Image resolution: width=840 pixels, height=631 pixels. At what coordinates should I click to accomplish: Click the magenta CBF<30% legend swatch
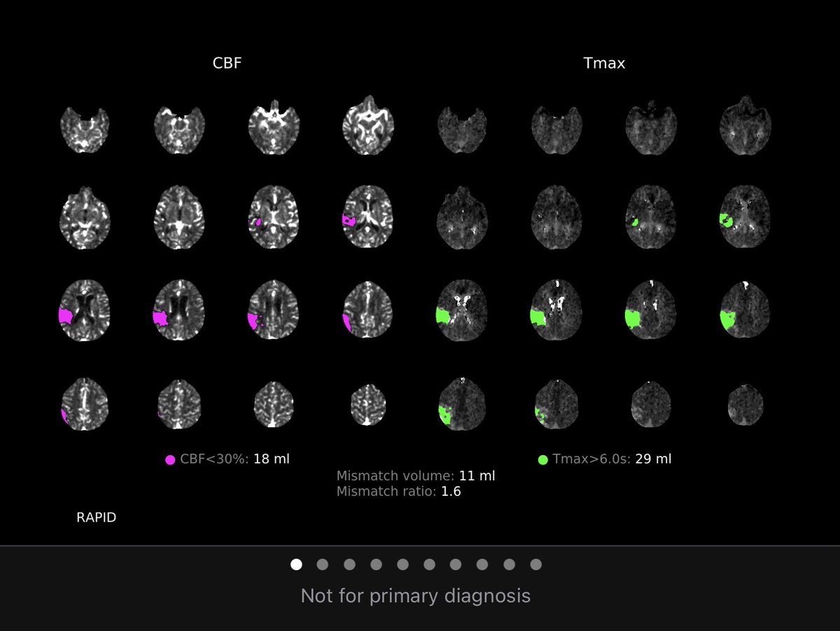coord(170,460)
